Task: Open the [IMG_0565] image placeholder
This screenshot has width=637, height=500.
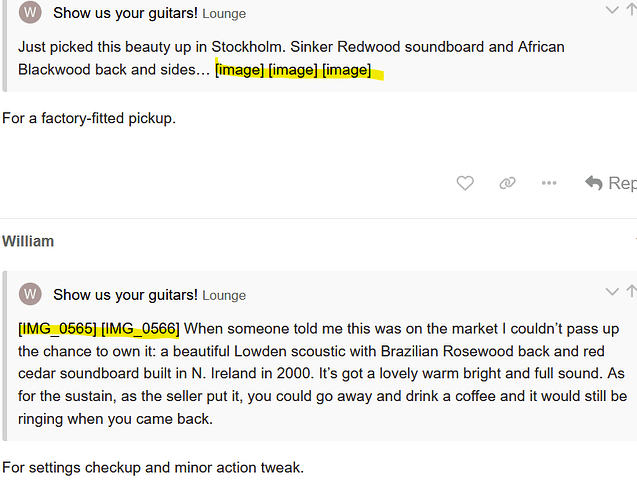Action: [x=57, y=329]
